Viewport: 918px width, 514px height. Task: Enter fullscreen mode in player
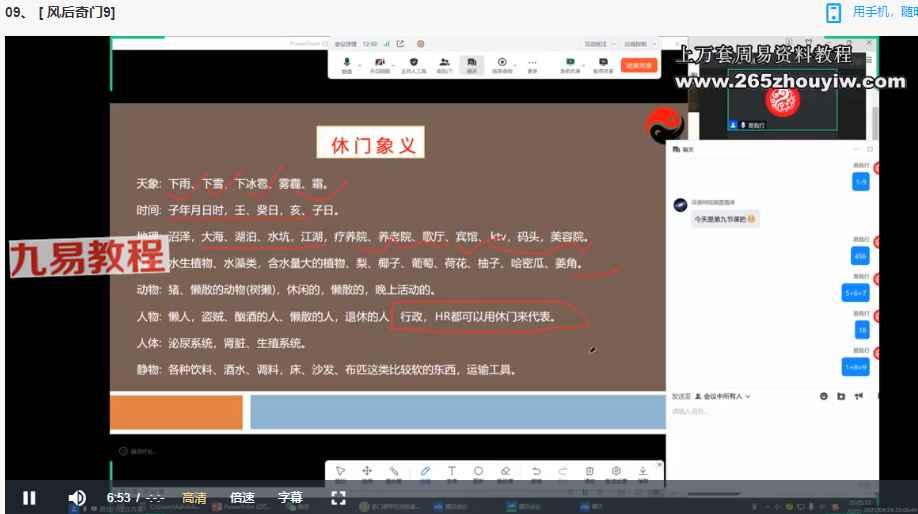click(338, 498)
